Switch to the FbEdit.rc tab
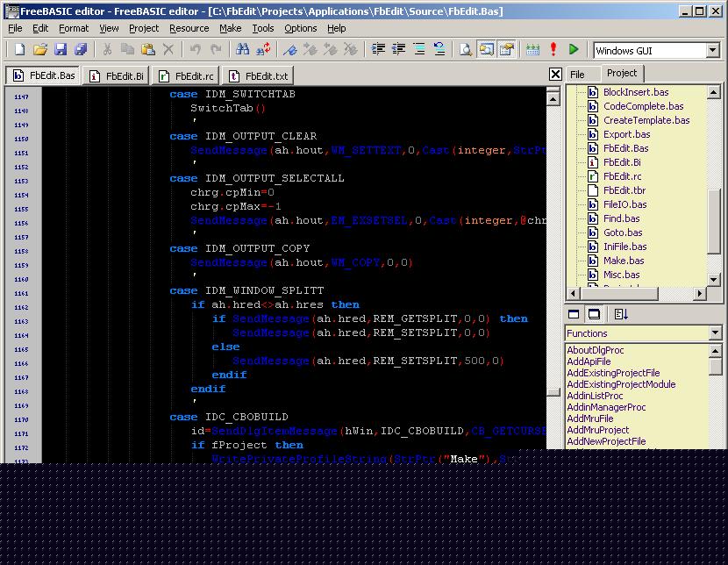Image resolution: width=728 pixels, height=565 pixels. (x=186, y=76)
